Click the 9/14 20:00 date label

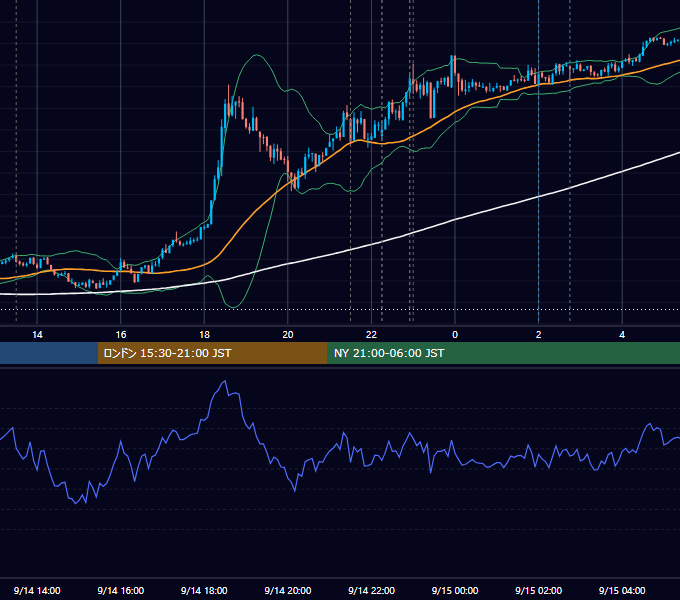point(288,590)
